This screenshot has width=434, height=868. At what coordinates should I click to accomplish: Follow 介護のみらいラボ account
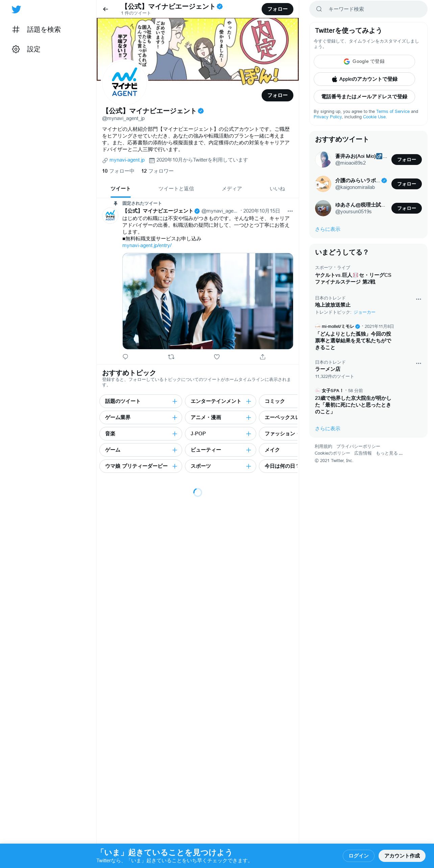point(407,184)
